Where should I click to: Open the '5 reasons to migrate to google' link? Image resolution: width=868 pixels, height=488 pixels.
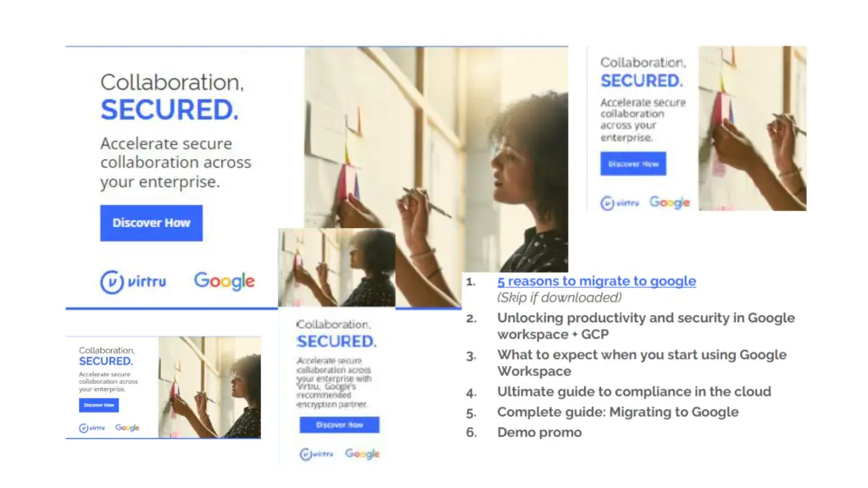596,281
